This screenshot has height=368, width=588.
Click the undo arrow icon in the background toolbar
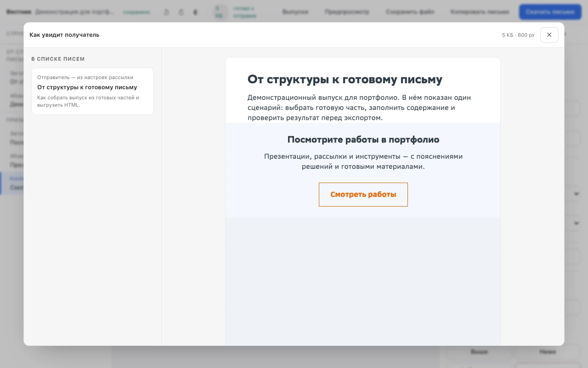coord(166,12)
